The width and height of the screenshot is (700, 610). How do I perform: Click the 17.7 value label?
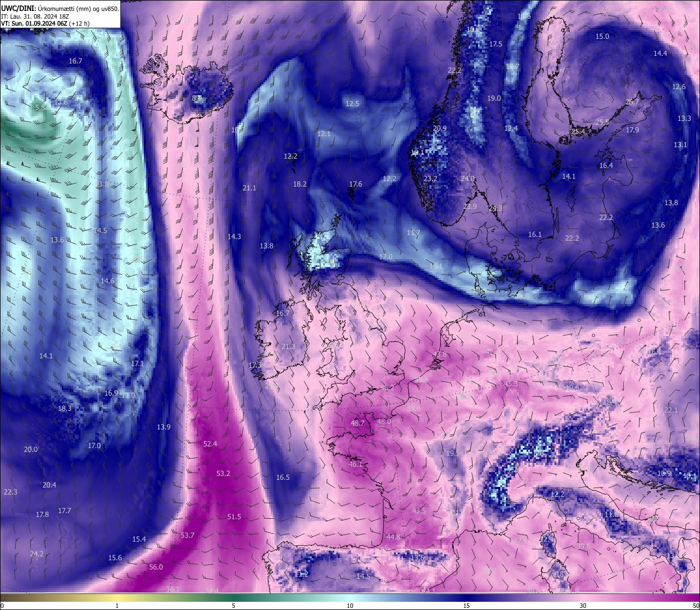pyautogui.click(x=65, y=510)
